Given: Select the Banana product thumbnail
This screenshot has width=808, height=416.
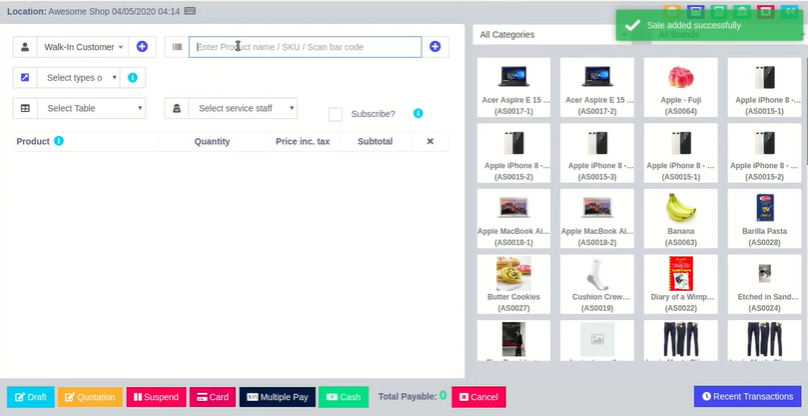Looking at the screenshot, I should point(680,215).
